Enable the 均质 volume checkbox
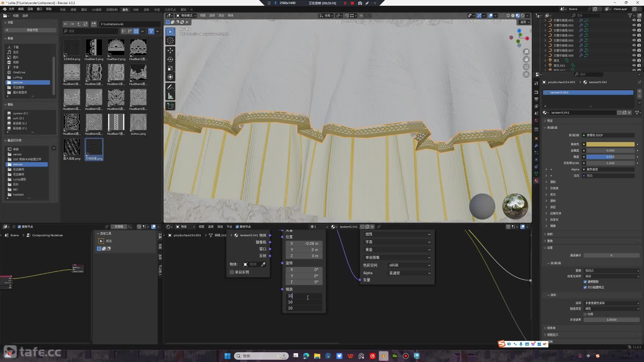This screenshot has height=362, width=644. click(585, 314)
